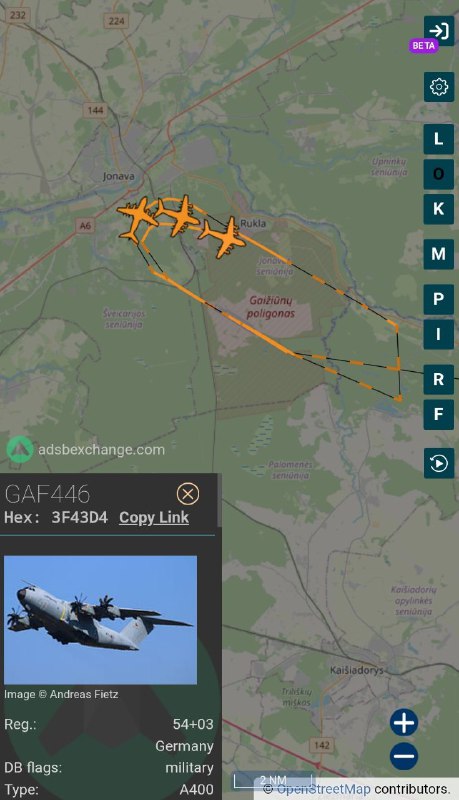Toggle the K map button
The image size is (459, 800).
pos(439,209)
